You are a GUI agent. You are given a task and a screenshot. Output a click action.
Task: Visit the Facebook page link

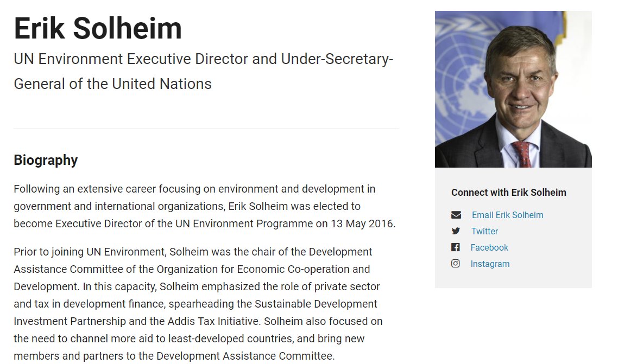pyautogui.click(x=489, y=247)
